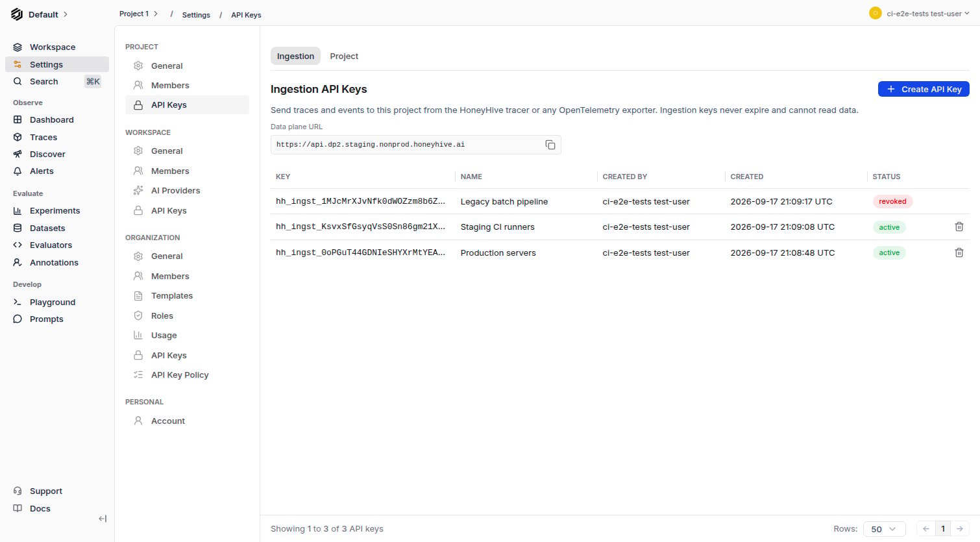This screenshot has width=980, height=542.
Task: Click the Datasets database icon
Action: click(x=18, y=228)
